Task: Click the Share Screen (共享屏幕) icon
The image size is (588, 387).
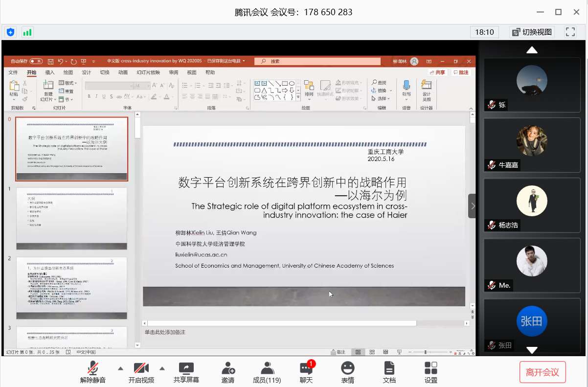Action: click(x=186, y=368)
